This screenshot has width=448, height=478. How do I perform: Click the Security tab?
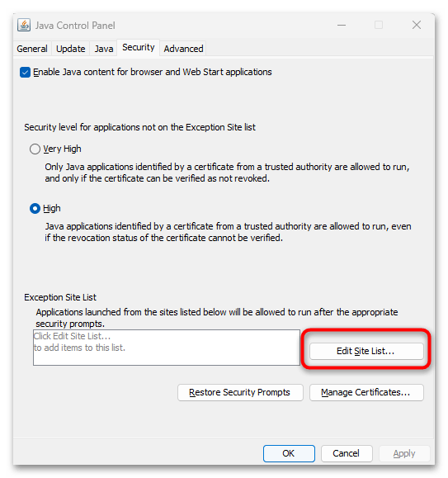tap(139, 48)
